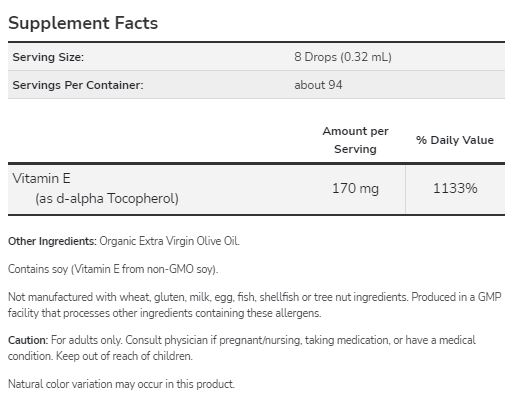Select the Vitamin E row name
The height and width of the screenshot is (401, 513).
(x=41, y=178)
